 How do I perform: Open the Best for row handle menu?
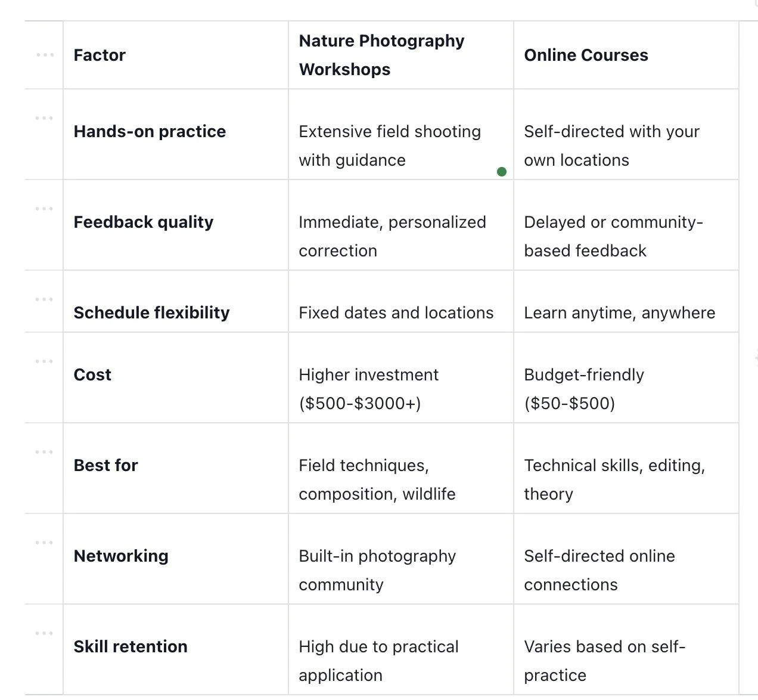pyautogui.click(x=44, y=452)
